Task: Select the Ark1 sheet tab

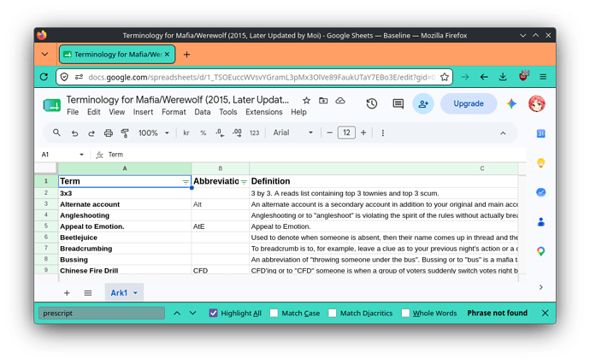Action: (x=124, y=292)
